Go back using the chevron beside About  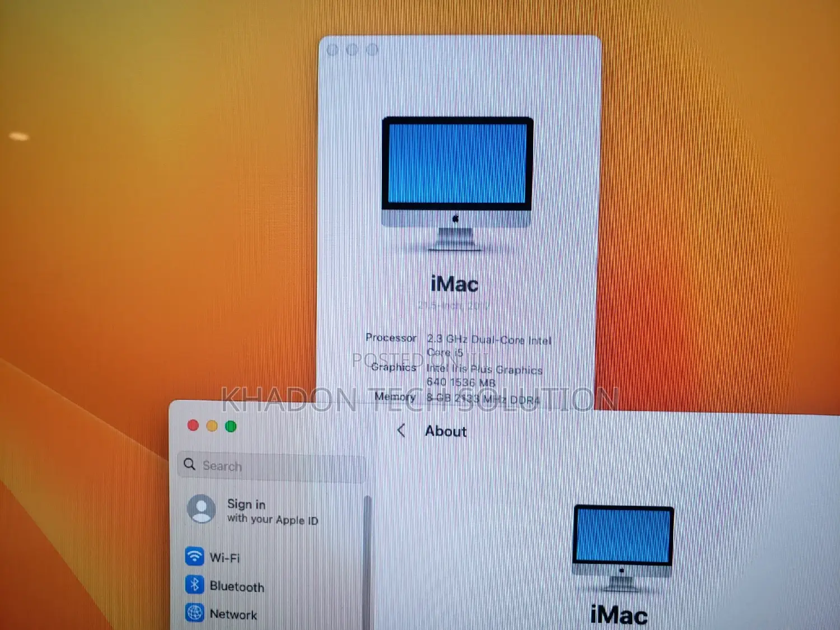click(401, 431)
